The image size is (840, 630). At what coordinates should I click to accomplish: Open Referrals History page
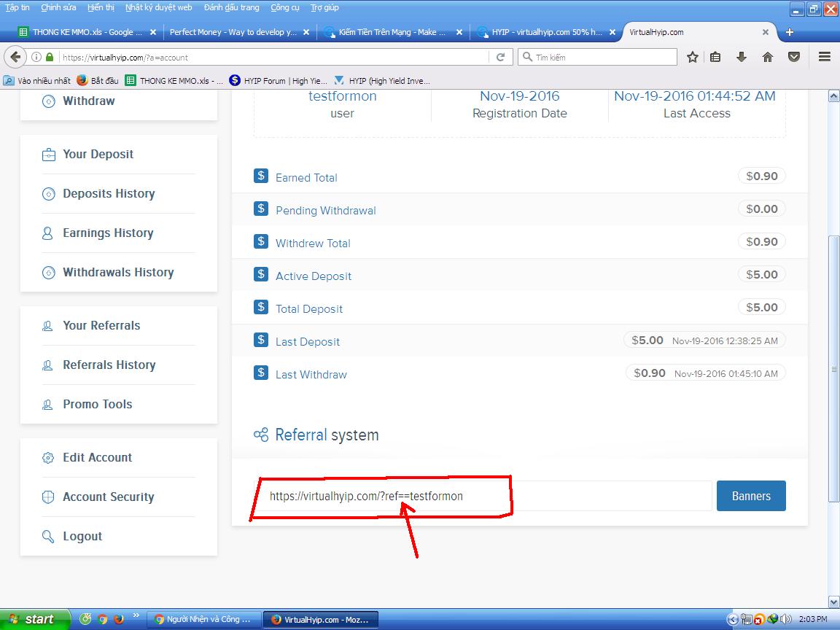tap(109, 365)
